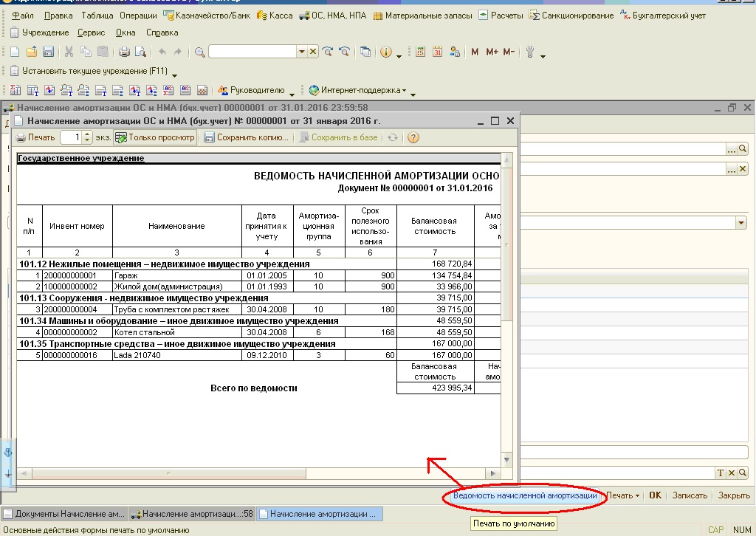Expand the search field dropdown arrow

click(302, 52)
